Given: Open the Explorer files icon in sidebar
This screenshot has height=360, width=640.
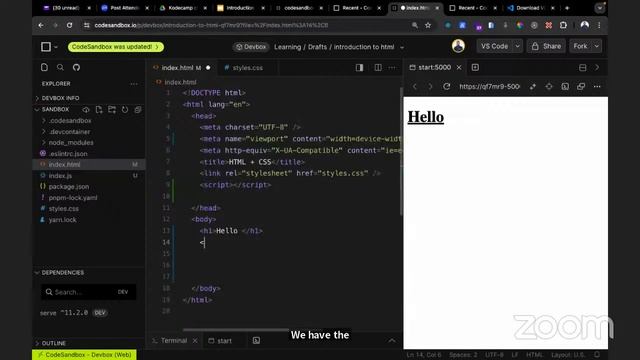Looking at the screenshot, I should coord(44,67).
